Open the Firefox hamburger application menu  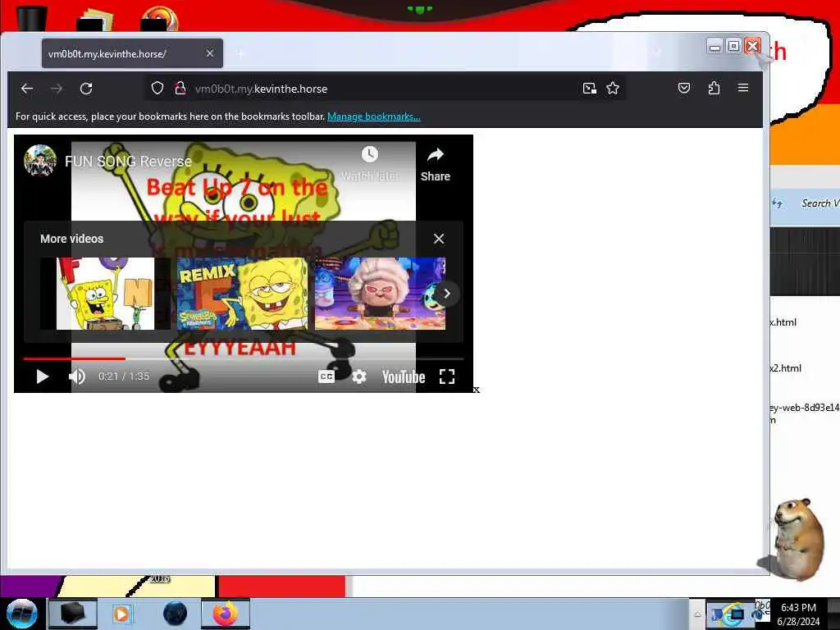[x=743, y=88]
